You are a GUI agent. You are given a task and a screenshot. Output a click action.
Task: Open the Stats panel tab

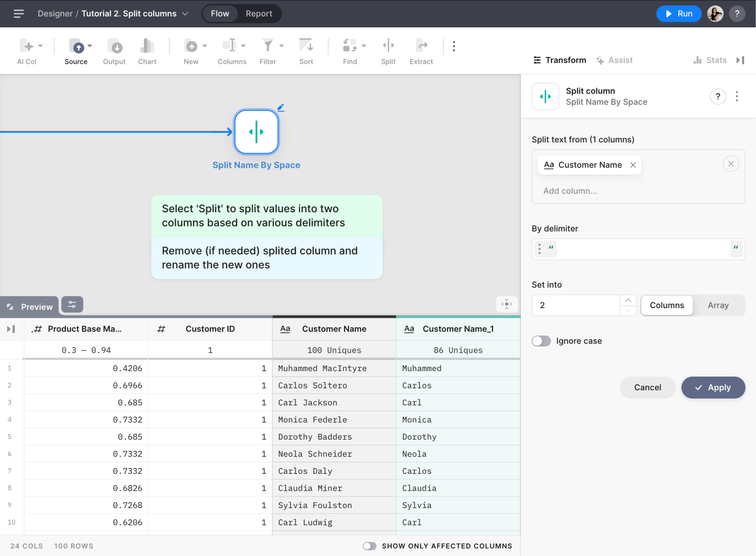(710, 60)
